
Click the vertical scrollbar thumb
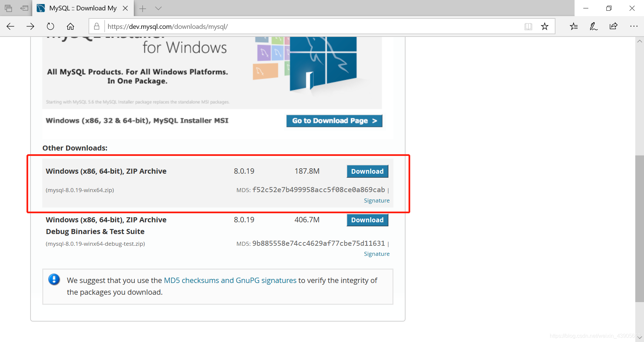coord(639,229)
